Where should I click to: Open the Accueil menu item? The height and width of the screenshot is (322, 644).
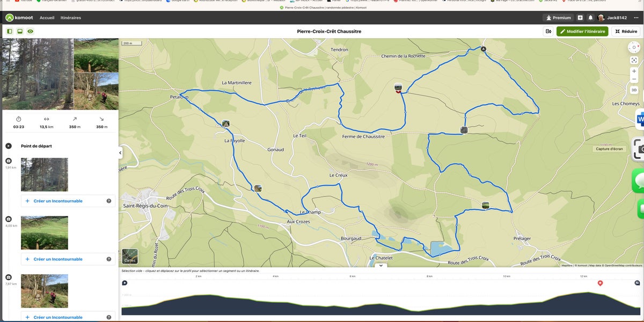pyautogui.click(x=47, y=18)
